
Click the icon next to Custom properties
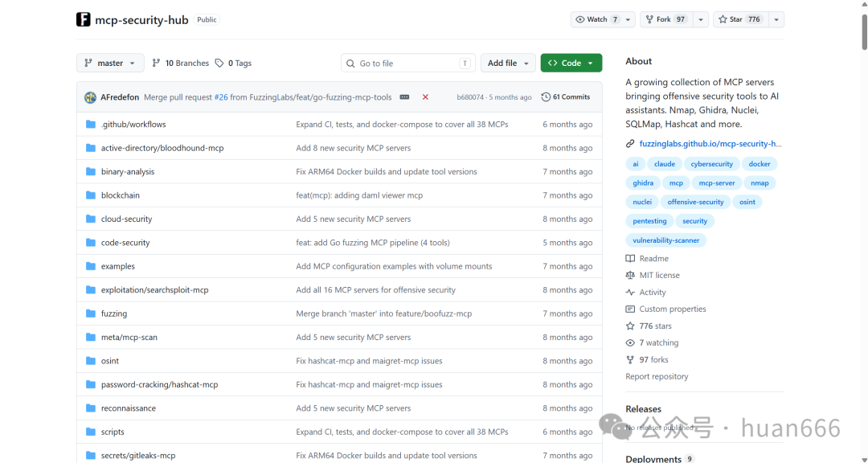(x=630, y=309)
